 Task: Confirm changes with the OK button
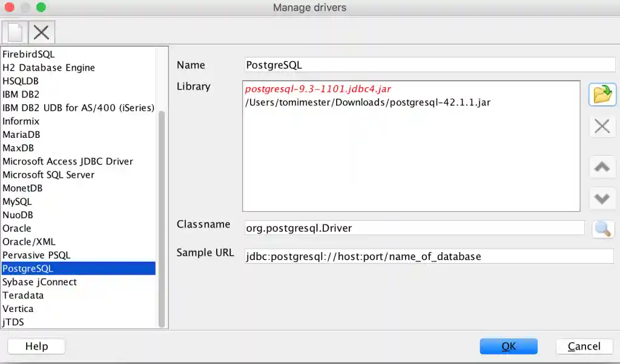(x=508, y=346)
